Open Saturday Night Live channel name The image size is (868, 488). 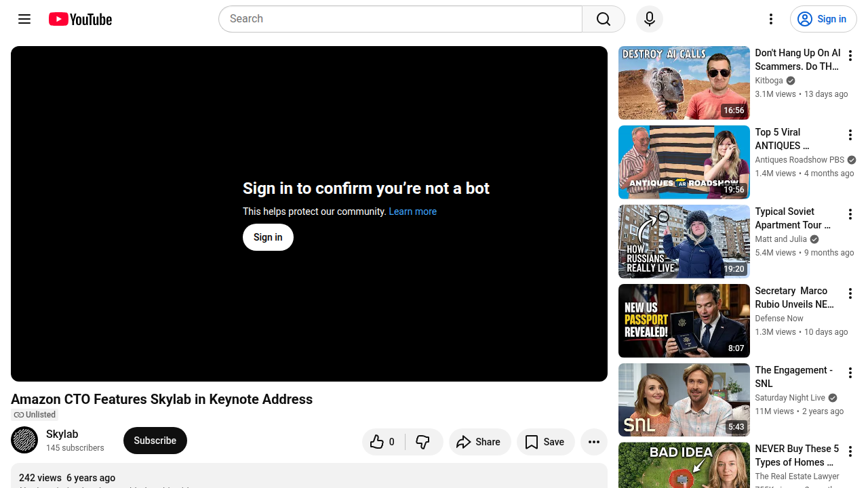790,398
